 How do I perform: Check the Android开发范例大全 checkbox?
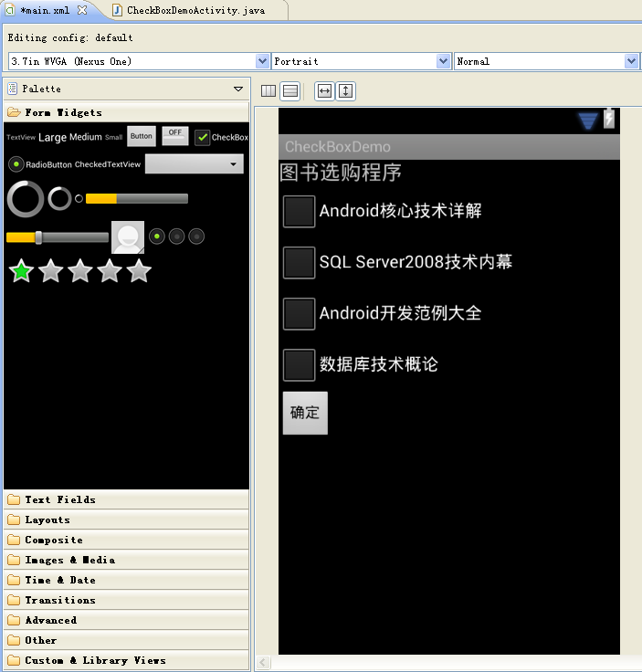(299, 314)
